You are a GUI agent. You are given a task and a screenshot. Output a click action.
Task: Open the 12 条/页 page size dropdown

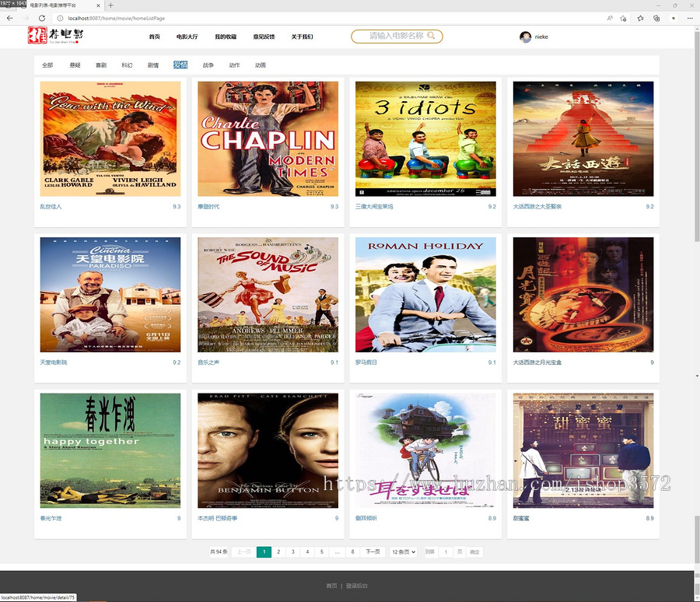pyautogui.click(x=404, y=552)
